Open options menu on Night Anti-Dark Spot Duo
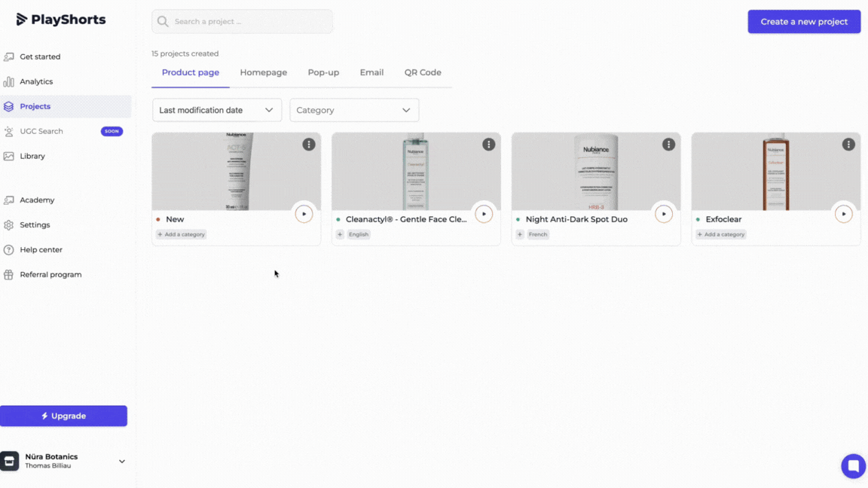Viewport: 868px width, 488px height. pos(669,145)
